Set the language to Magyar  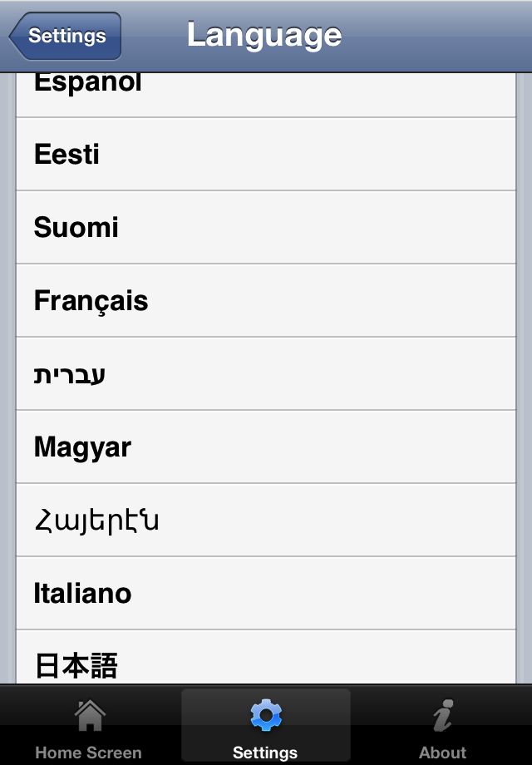tap(266, 447)
